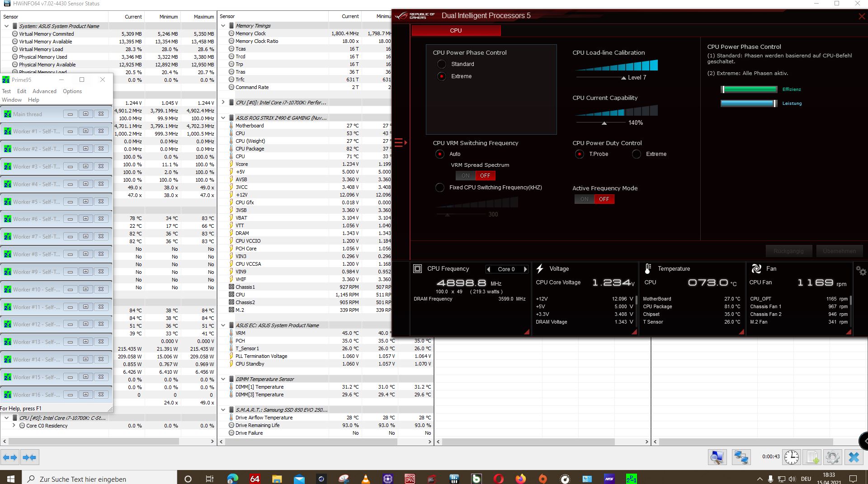
Task: Open VLC media player from the taskbar
Action: click(x=366, y=479)
